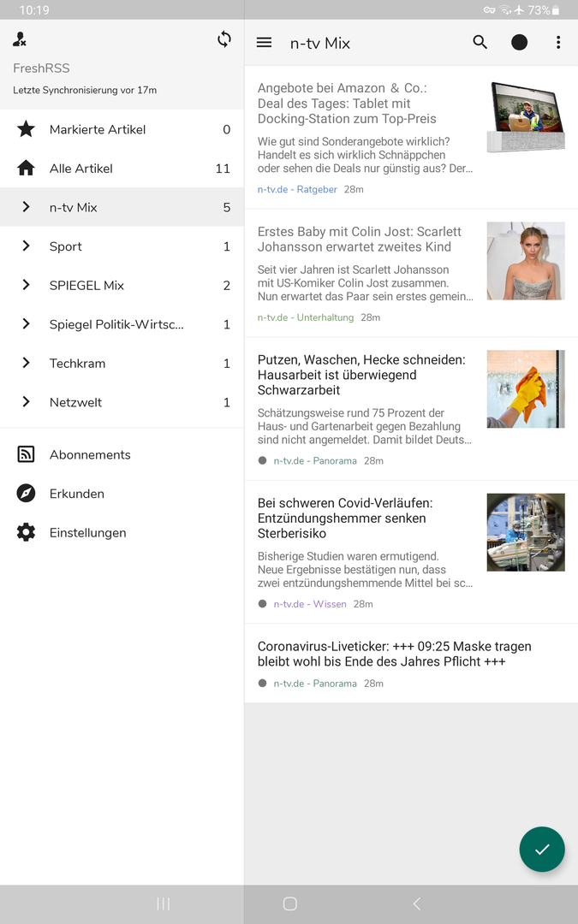Expand the Techkram folder chevron
578x924 pixels.
26,363
